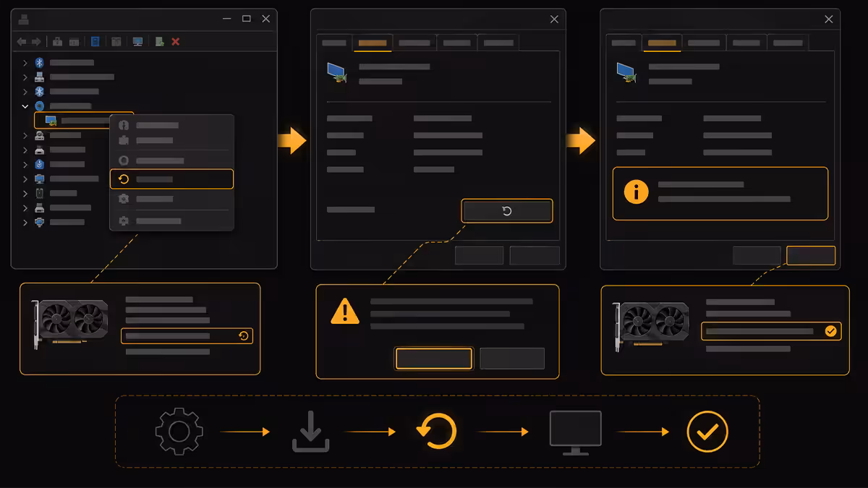The height and width of the screenshot is (488, 868).
Task: Choose the context menu entry with circle icon
Action: click(171, 160)
